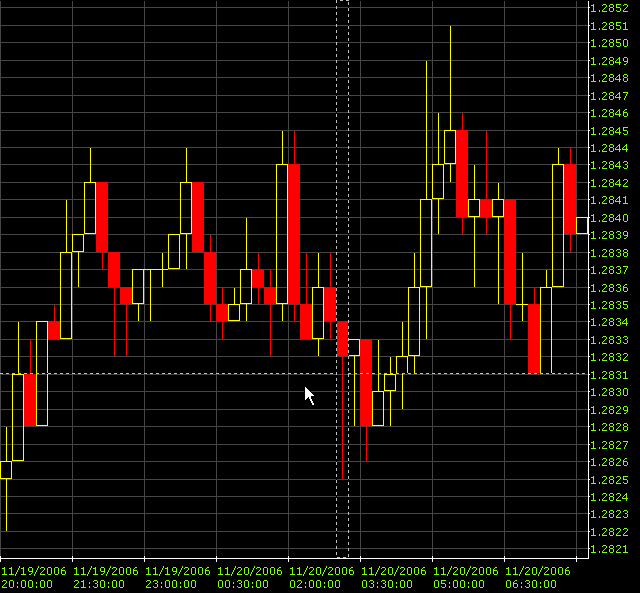Click the 11/19/2006 23:00:00 time label

tap(178, 577)
